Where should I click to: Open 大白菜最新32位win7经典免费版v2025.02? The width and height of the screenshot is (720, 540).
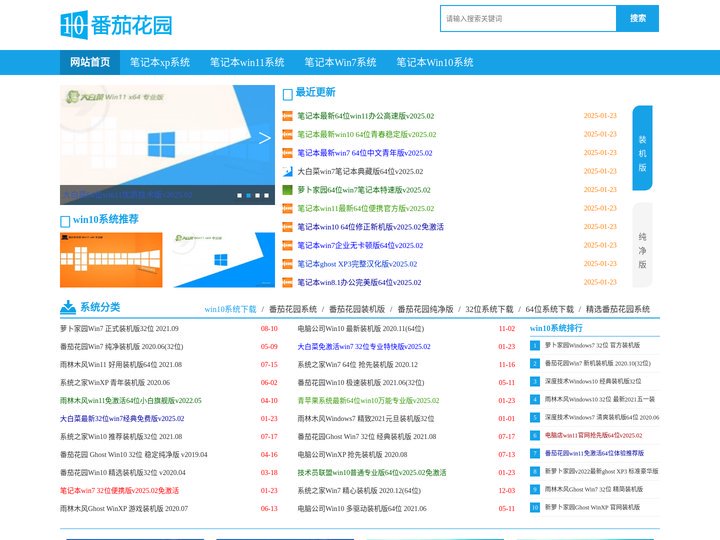point(122,419)
